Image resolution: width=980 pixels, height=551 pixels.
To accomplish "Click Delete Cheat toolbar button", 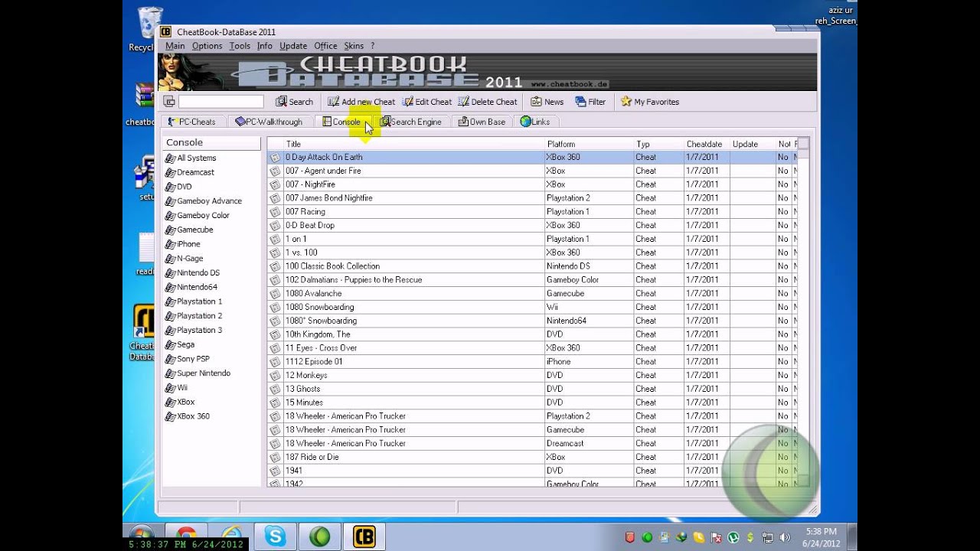I will [x=488, y=102].
